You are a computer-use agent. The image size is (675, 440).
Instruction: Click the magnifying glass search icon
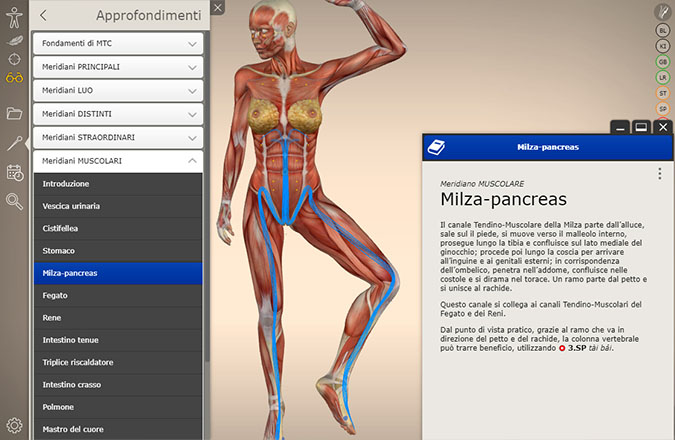click(14, 201)
